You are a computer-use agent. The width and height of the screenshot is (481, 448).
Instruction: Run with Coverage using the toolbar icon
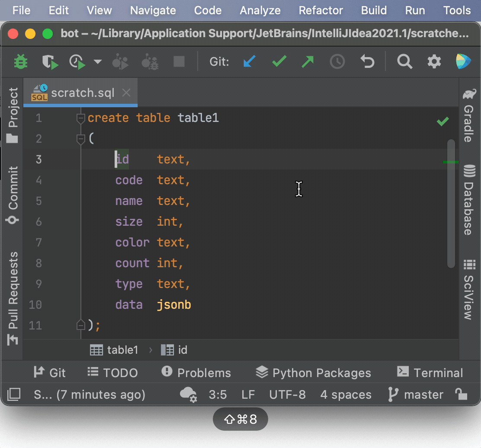[77, 61]
